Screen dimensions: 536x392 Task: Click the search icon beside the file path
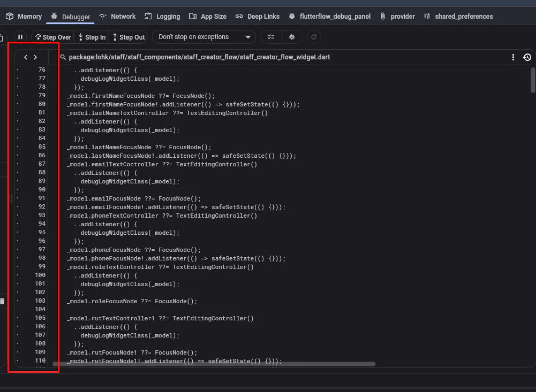63,57
